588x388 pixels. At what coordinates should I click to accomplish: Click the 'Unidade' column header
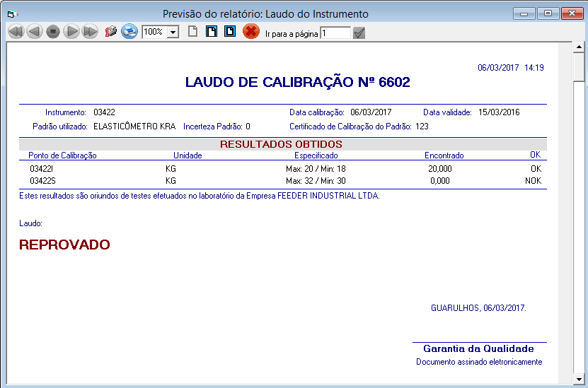pos(188,155)
